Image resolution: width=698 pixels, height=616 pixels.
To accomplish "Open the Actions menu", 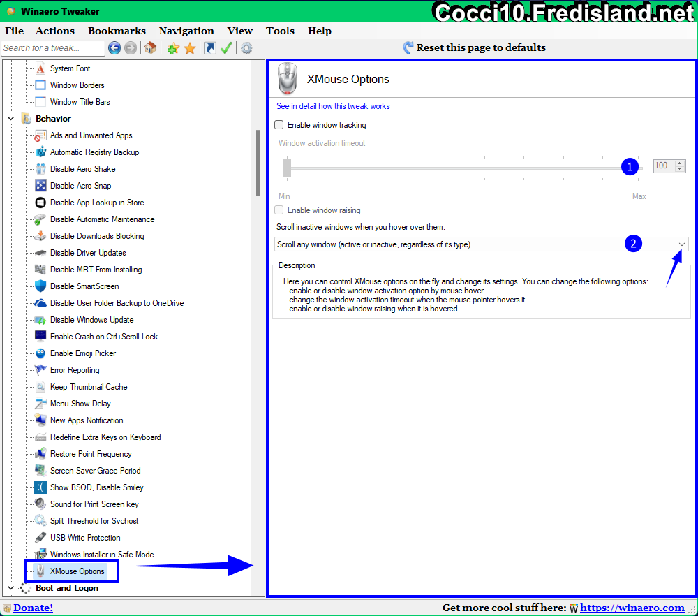I will pyautogui.click(x=55, y=31).
